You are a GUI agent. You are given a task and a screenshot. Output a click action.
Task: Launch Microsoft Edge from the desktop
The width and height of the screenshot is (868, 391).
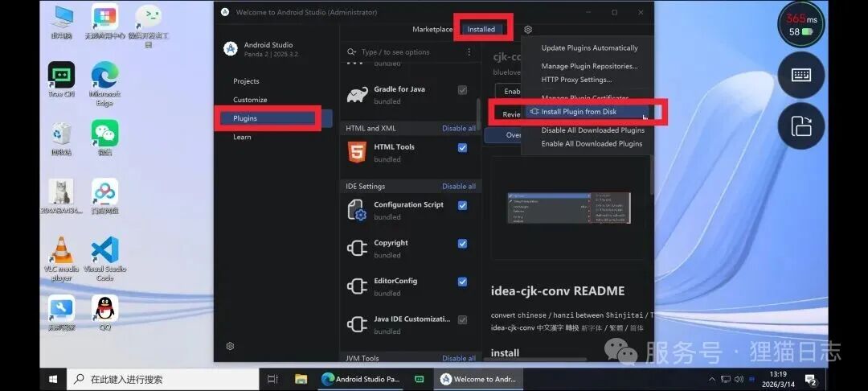104,84
